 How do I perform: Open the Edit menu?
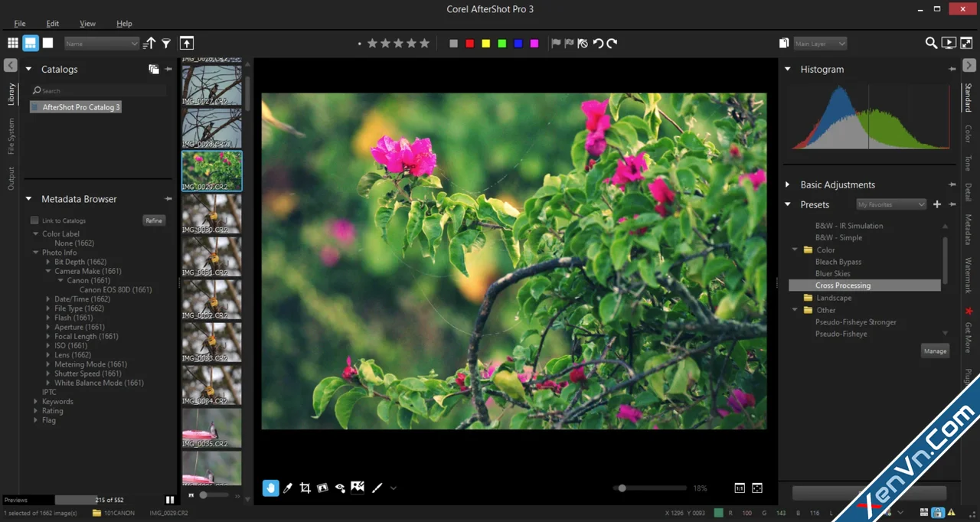(x=52, y=24)
